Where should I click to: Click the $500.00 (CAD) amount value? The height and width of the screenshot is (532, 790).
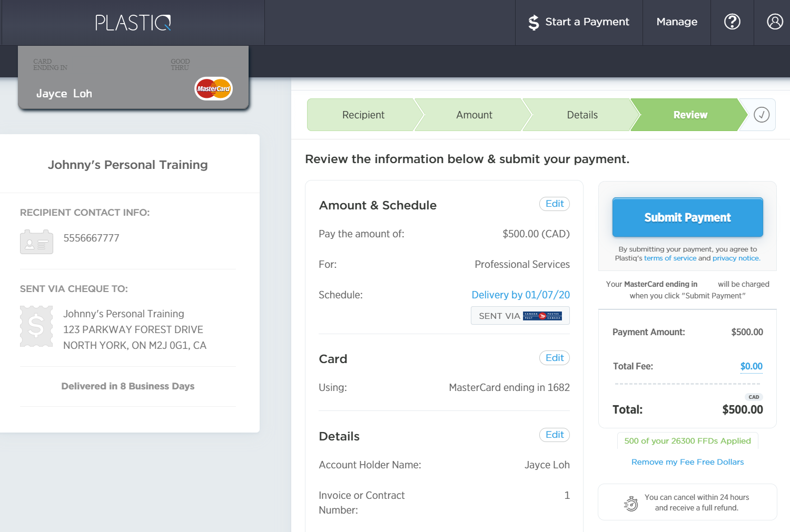pos(536,234)
